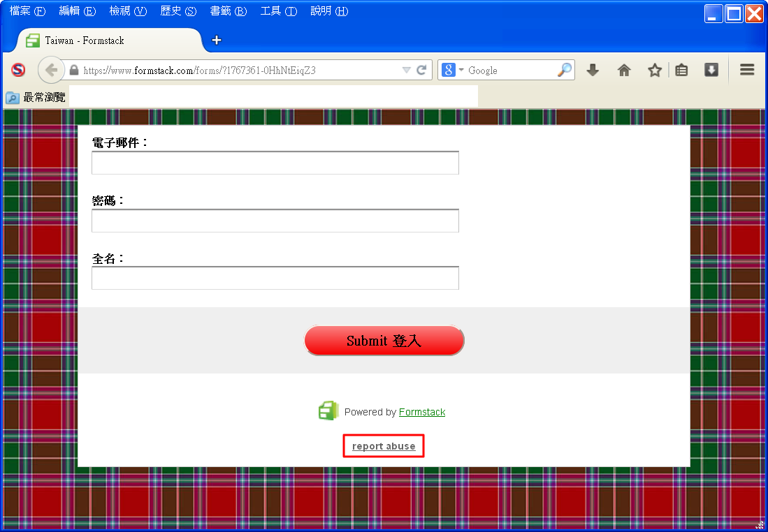Open a new tab with plus button

click(x=217, y=40)
